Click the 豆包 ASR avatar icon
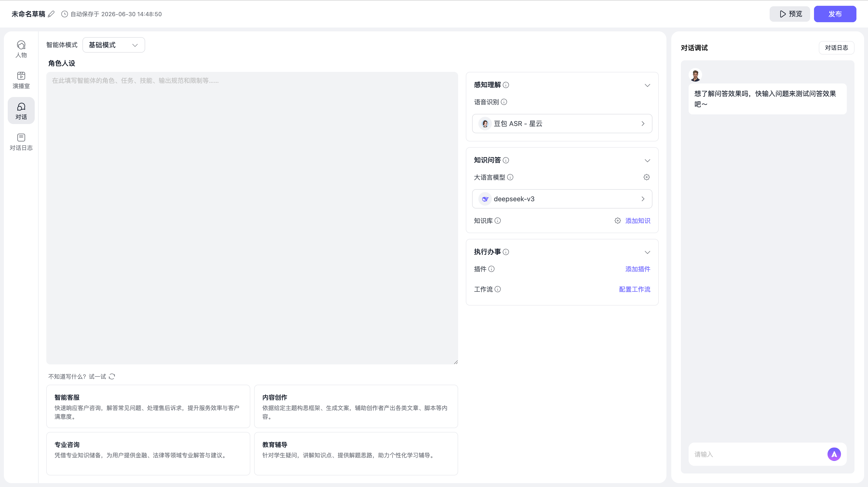Viewport: 868px width, 487px height. click(485, 123)
